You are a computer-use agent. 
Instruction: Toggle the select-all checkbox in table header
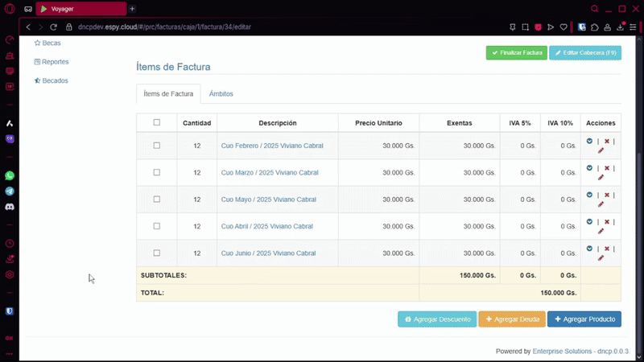(x=157, y=123)
